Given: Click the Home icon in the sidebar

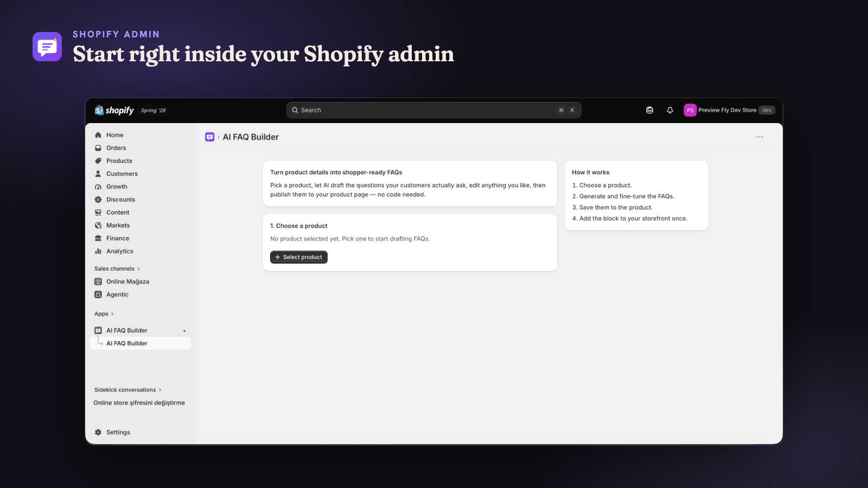Looking at the screenshot, I should click(x=98, y=135).
